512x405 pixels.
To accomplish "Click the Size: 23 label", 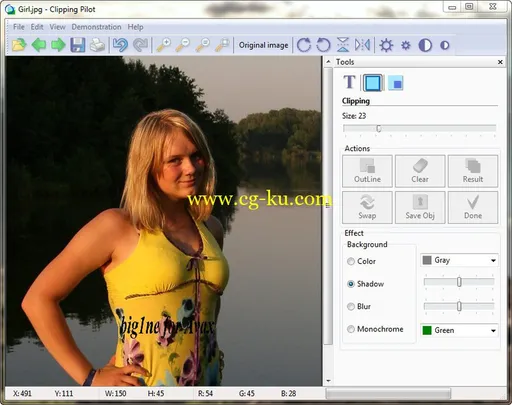I will coord(354,116).
